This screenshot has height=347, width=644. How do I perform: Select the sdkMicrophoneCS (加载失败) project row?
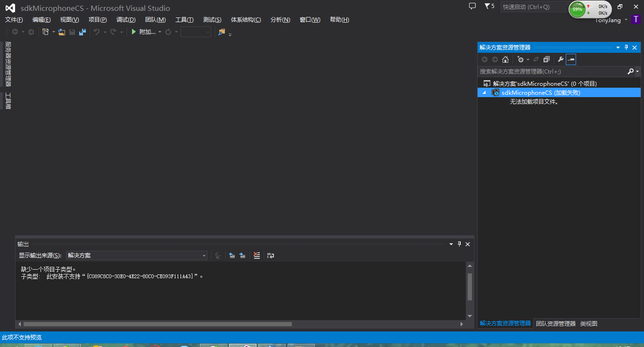point(559,93)
